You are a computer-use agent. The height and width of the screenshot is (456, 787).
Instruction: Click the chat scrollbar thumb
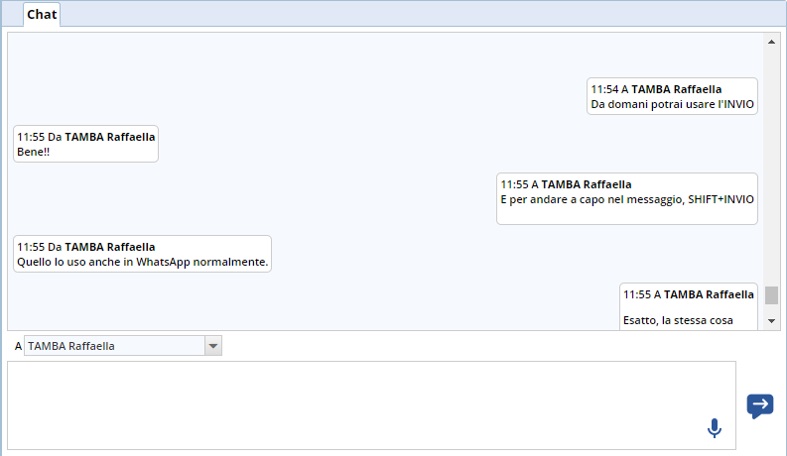coord(771,295)
